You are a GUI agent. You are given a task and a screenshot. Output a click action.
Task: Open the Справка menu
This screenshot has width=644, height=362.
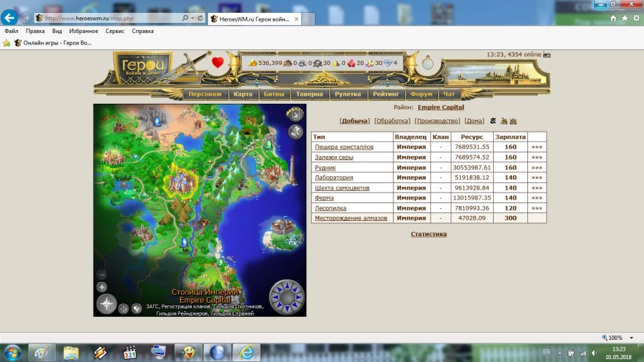pos(142,31)
